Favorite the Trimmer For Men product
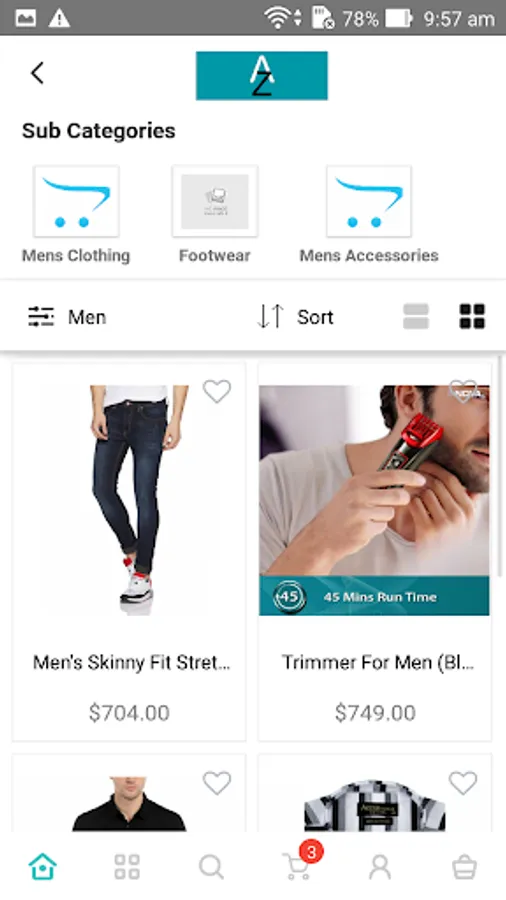 (463, 391)
